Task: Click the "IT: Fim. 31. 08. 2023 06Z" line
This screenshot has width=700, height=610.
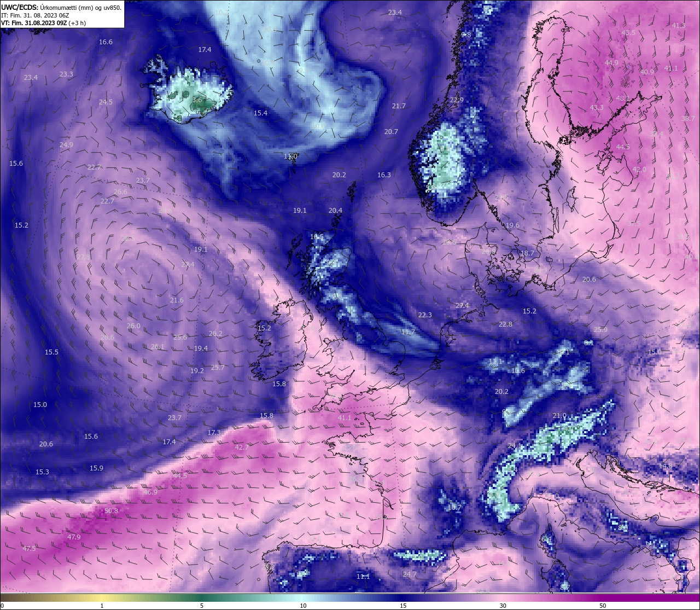Action: (x=34, y=15)
